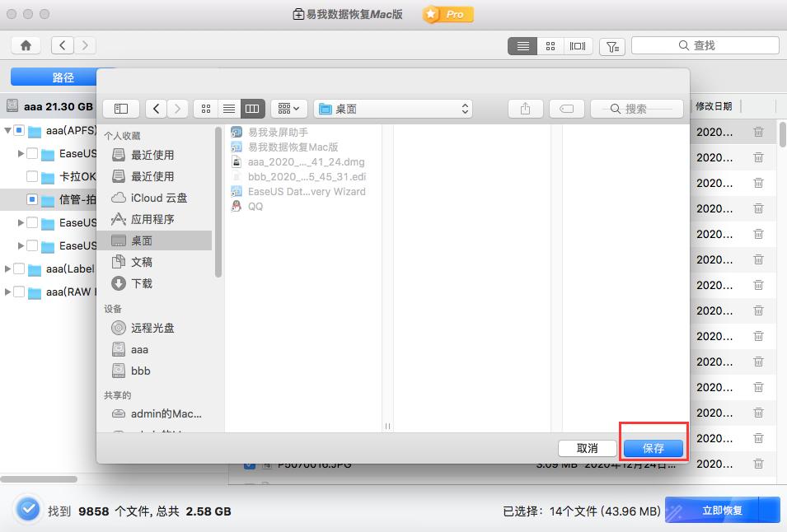Toggle the aaa(APFS) checkbox
Viewport: 787px width, 532px height.
20,131
